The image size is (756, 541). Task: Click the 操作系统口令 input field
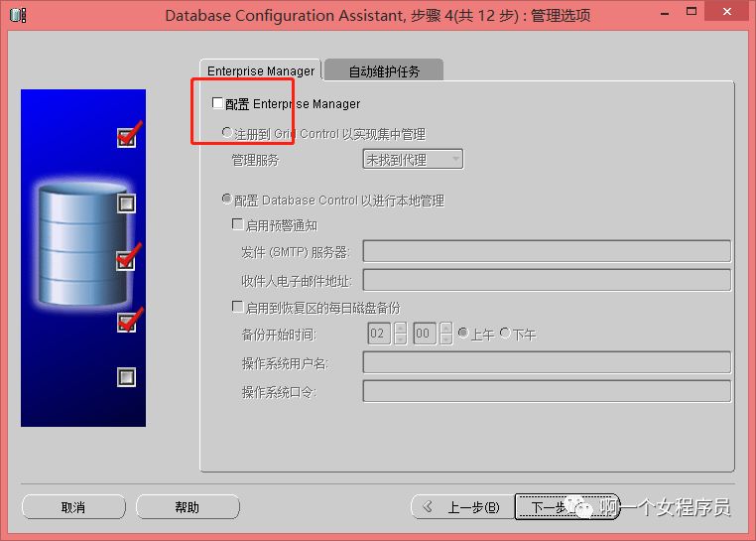(x=547, y=391)
